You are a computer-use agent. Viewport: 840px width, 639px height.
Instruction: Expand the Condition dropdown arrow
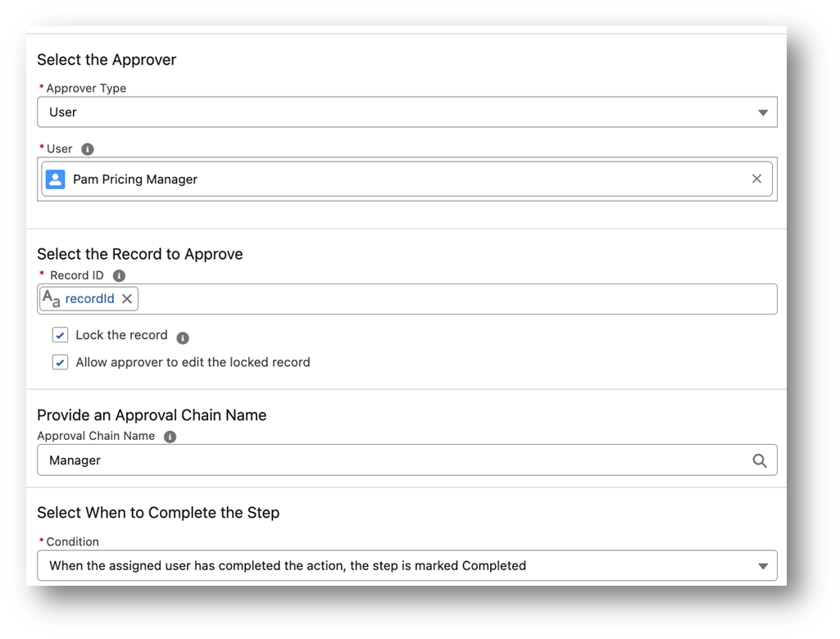pos(763,565)
